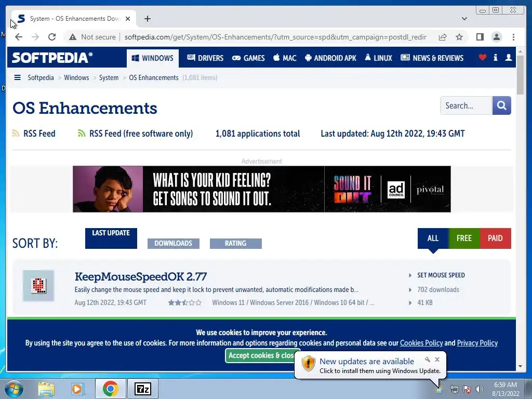This screenshot has width=532, height=399.
Task: Click the Chrome taskbar icon
Action: [x=110, y=389]
